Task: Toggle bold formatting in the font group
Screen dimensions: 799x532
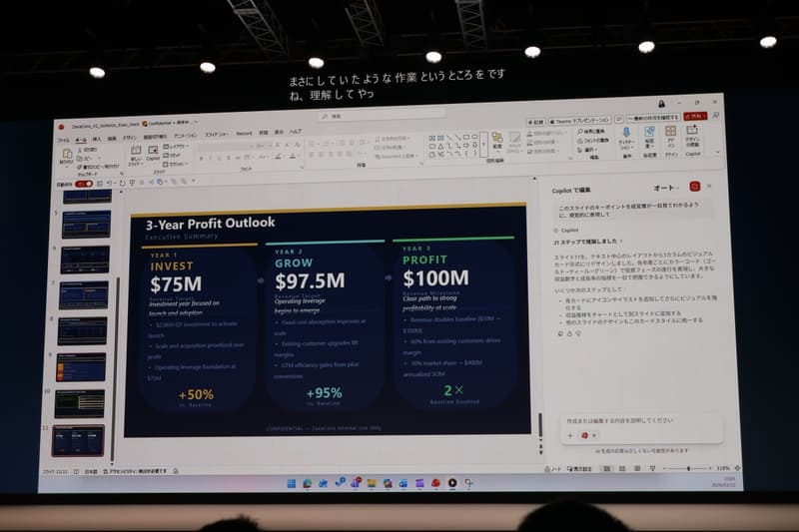Action: pyautogui.click(x=202, y=158)
